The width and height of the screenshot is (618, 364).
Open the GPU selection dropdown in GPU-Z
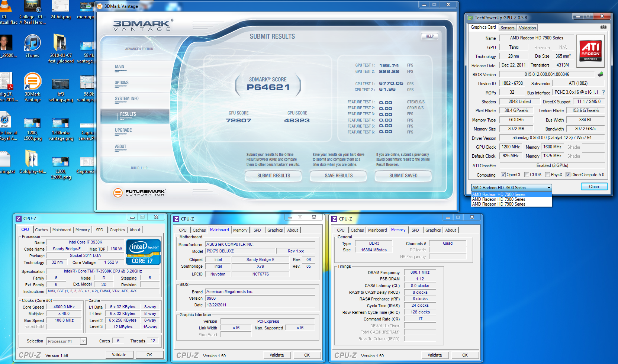pos(511,187)
